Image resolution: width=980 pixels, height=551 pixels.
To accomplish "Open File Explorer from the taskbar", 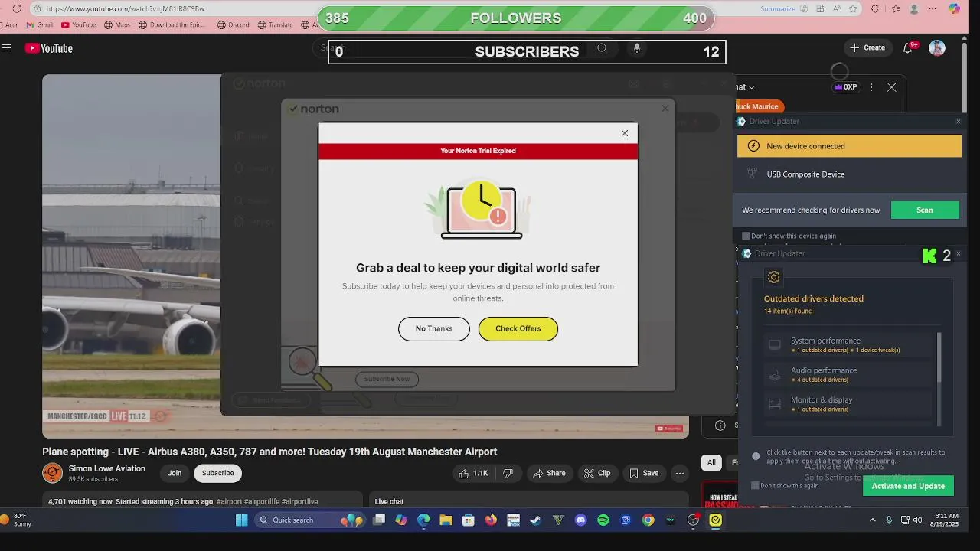I will point(446,520).
